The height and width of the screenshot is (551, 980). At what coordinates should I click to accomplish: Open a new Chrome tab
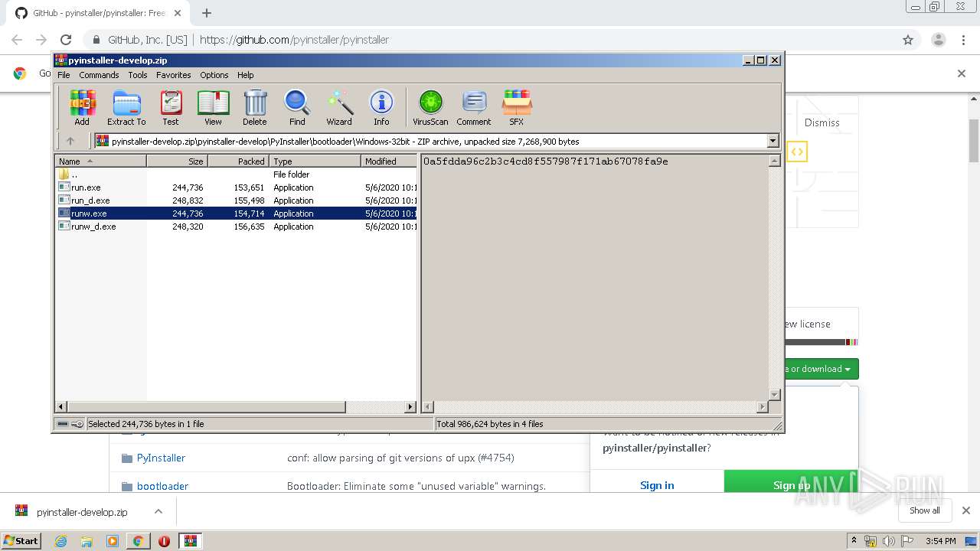[207, 13]
